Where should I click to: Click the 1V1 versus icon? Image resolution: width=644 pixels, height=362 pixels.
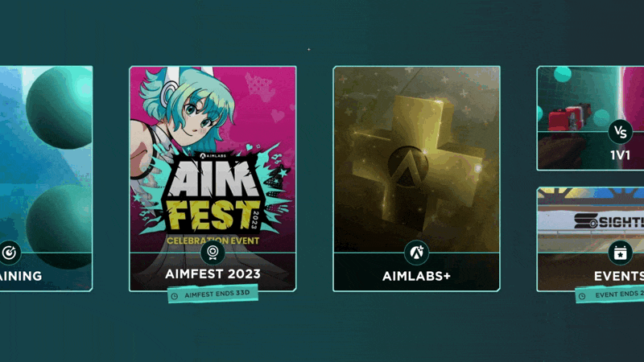point(620,132)
